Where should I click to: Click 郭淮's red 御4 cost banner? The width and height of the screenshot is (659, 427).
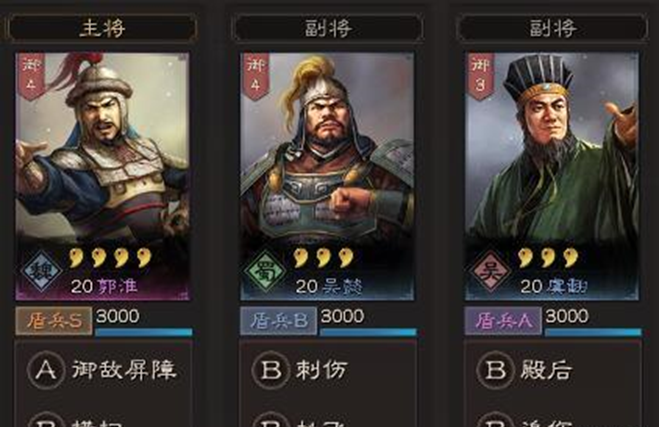[x=31, y=77]
